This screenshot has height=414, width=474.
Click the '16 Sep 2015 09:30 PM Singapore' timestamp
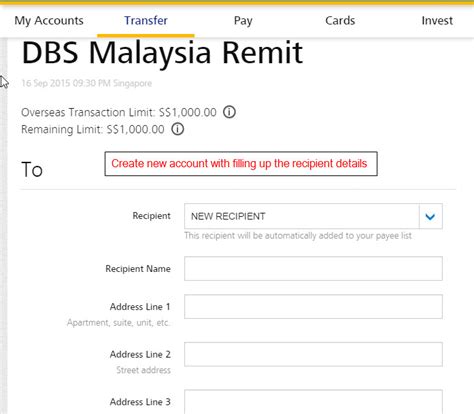[x=87, y=83]
